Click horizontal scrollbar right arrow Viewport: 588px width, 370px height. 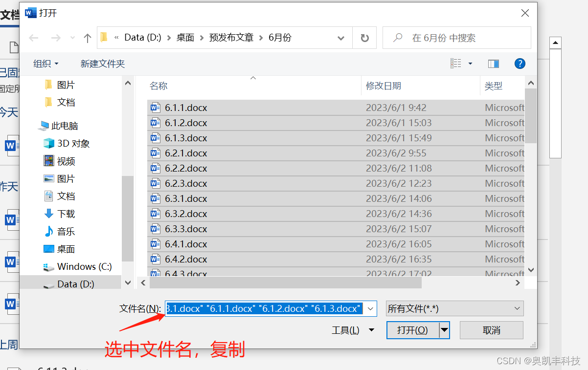tap(518, 283)
